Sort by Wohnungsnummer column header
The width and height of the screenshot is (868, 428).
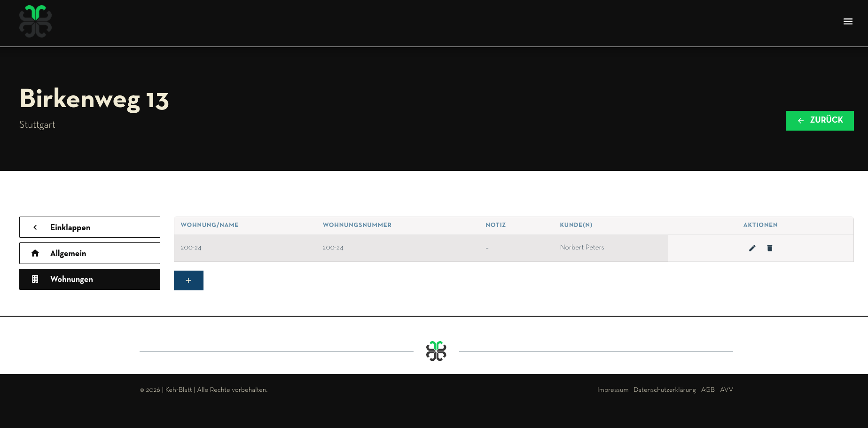click(x=357, y=225)
